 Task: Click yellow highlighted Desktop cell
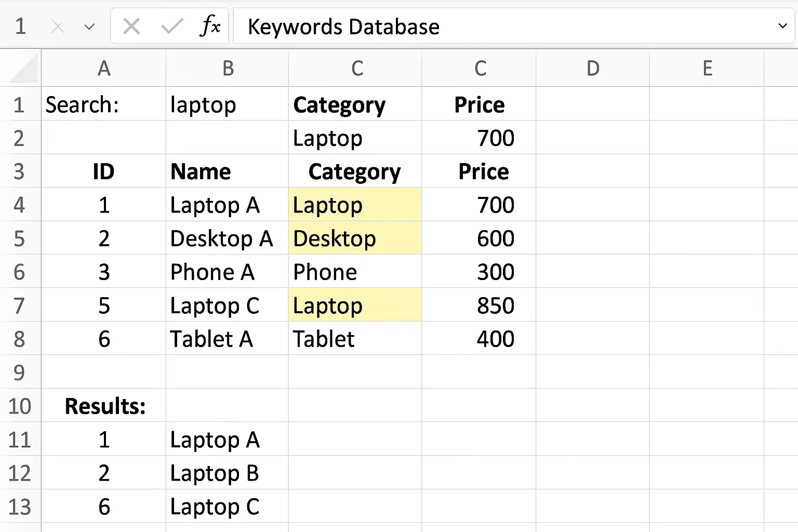[x=355, y=238]
